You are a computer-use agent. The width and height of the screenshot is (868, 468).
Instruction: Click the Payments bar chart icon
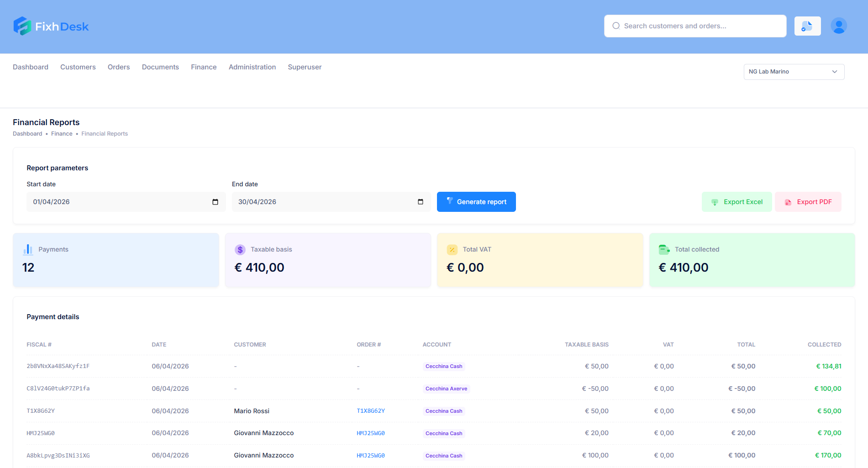click(28, 249)
